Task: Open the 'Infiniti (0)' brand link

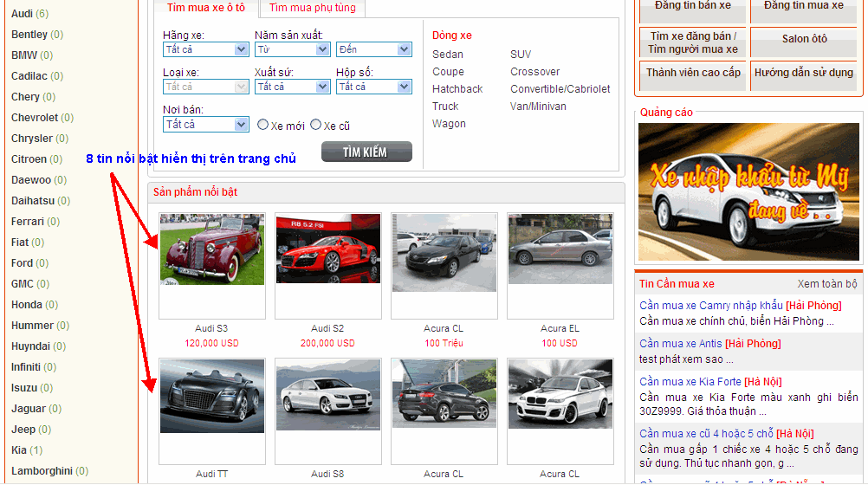Action: tap(34, 367)
